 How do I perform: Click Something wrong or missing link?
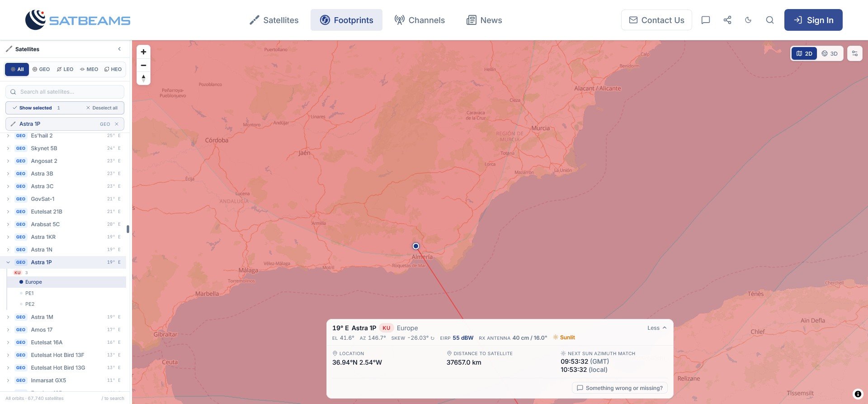coord(619,388)
